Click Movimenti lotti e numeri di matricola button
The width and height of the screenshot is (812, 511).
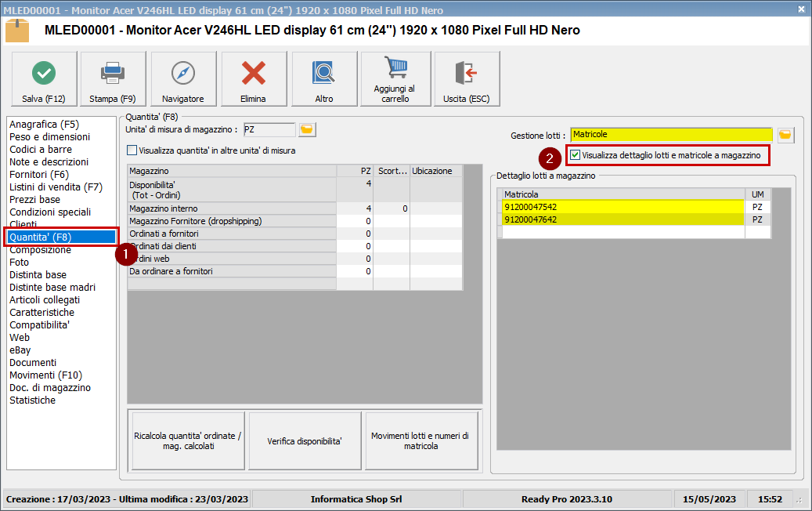pos(421,441)
